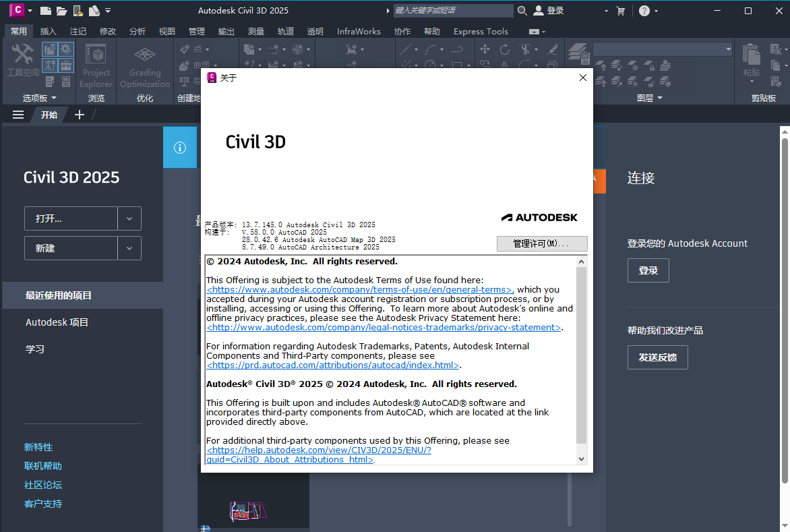Select the 开始 document tab
The width and height of the screenshot is (790, 532).
[x=49, y=115]
